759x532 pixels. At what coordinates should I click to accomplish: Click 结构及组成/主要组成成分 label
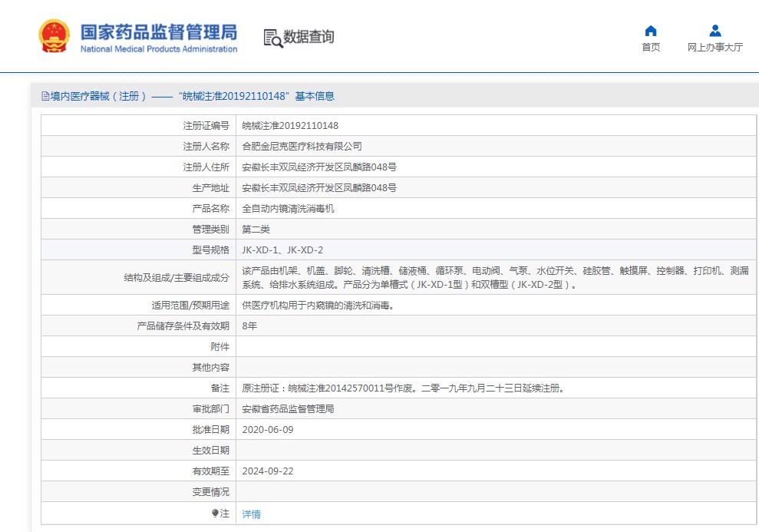(x=177, y=278)
